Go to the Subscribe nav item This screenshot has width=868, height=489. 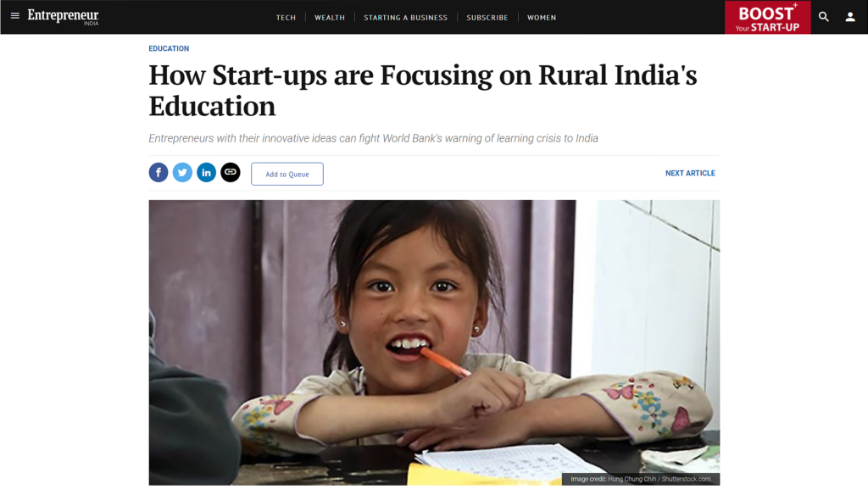pyautogui.click(x=487, y=18)
